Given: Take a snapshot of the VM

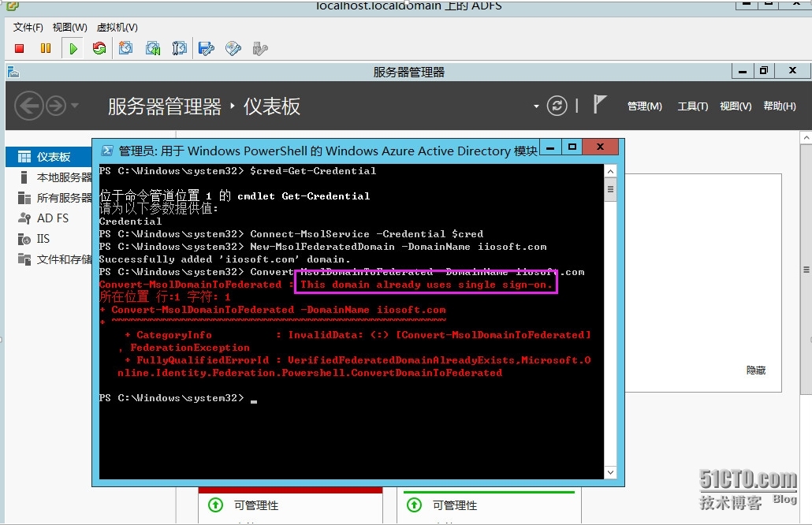Looking at the screenshot, I should tap(126, 49).
